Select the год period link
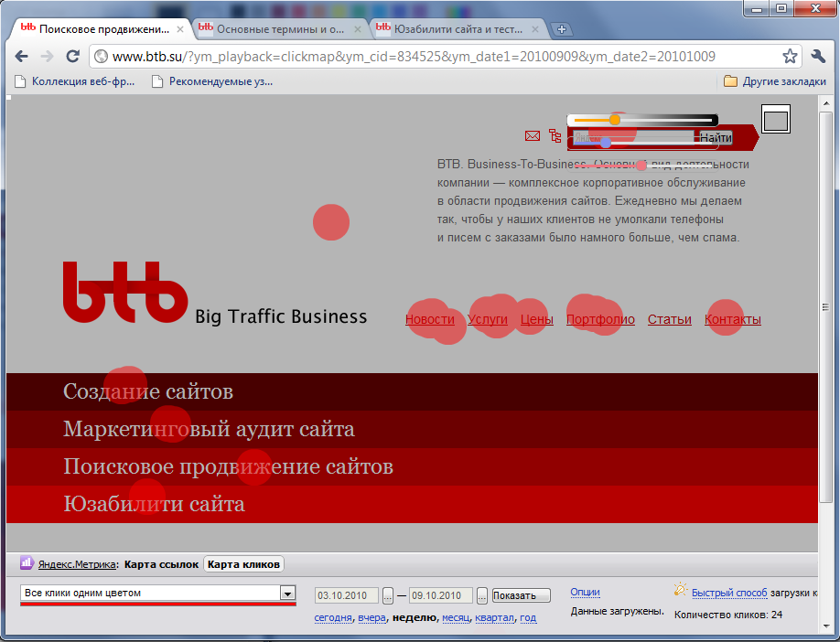 click(x=528, y=617)
